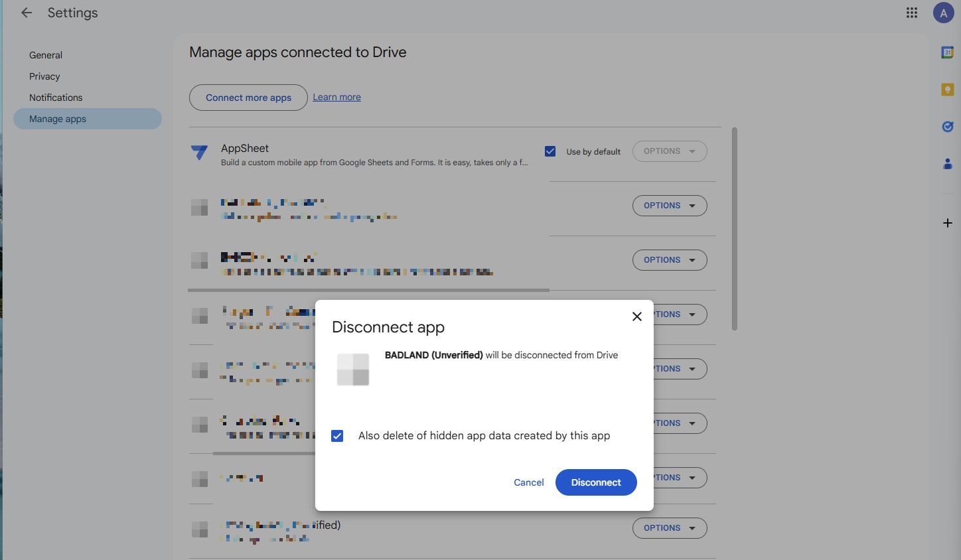Image resolution: width=961 pixels, height=560 pixels.
Task: Toggle AppSheet Use by default checkbox
Action: (550, 151)
